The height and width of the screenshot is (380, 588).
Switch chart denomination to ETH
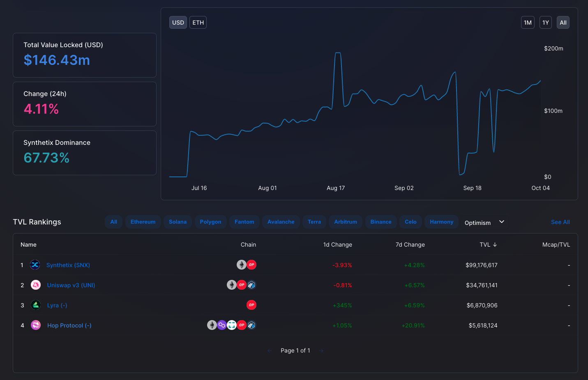[198, 23]
